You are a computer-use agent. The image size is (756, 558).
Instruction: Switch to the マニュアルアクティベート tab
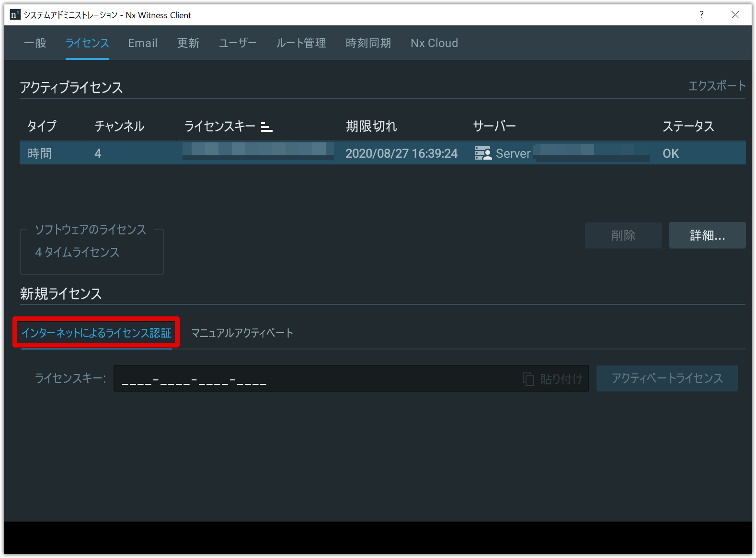coord(242,333)
